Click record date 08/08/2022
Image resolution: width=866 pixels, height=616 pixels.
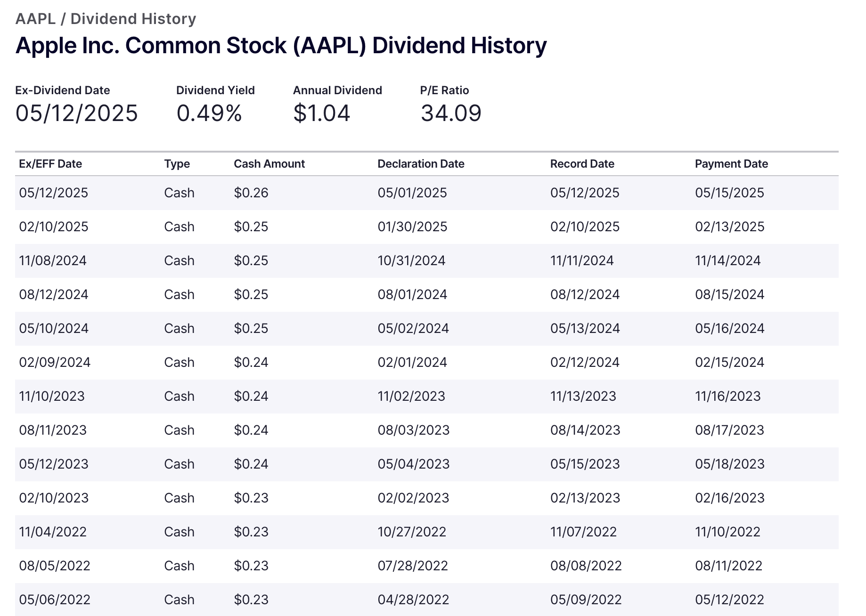point(586,566)
